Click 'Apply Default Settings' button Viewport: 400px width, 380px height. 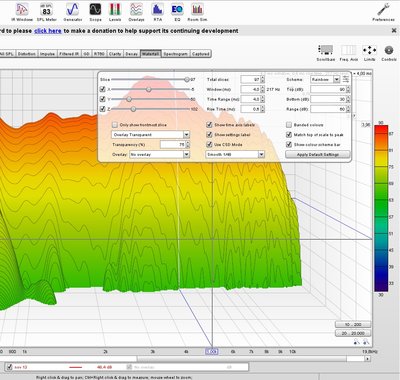(x=318, y=155)
